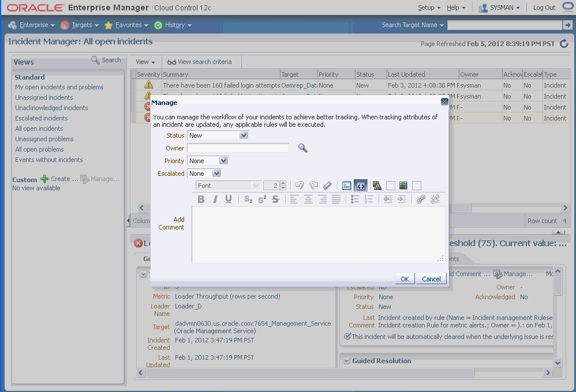Insert a bulleted list
576x392 pixels.
[355, 199]
